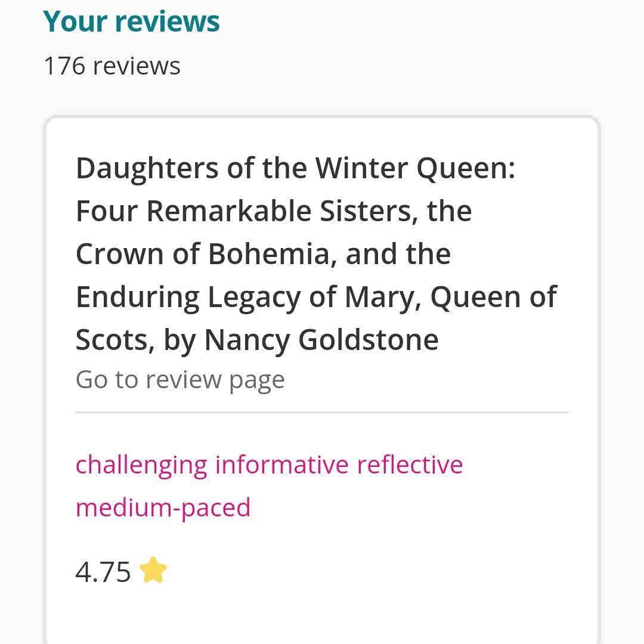The height and width of the screenshot is (644, 644).
Task: Click the "Four Remarkable Sisters, the" title line
Action: click(x=274, y=211)
